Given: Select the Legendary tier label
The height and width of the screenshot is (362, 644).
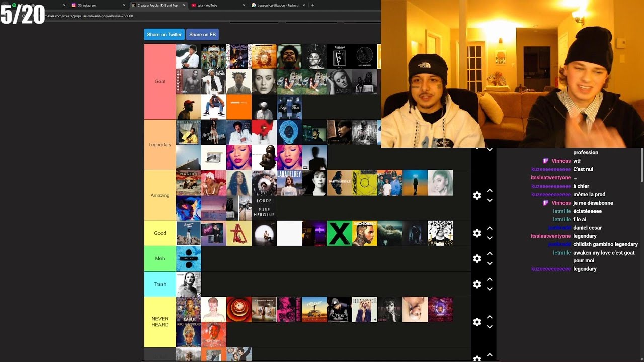Looking at the screenshot, I should point(160,145).
